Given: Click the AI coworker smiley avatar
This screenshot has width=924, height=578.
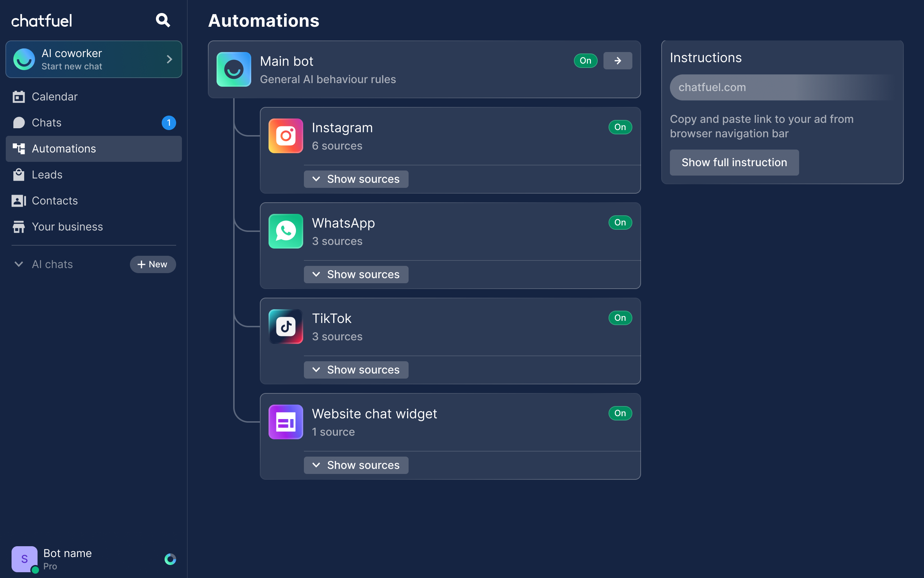Looking at the screenshot, I should (x=24, y=59).
